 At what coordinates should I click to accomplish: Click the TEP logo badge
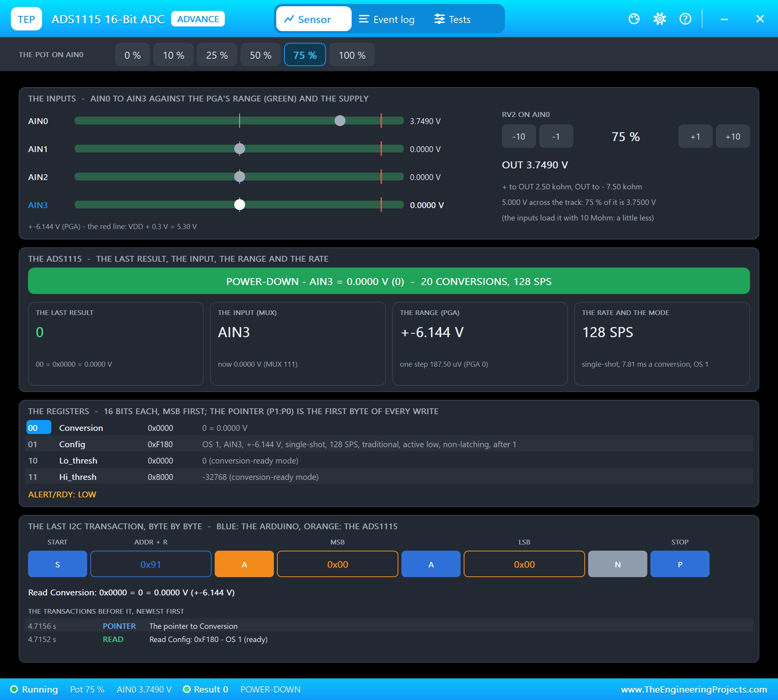point(26,19)
